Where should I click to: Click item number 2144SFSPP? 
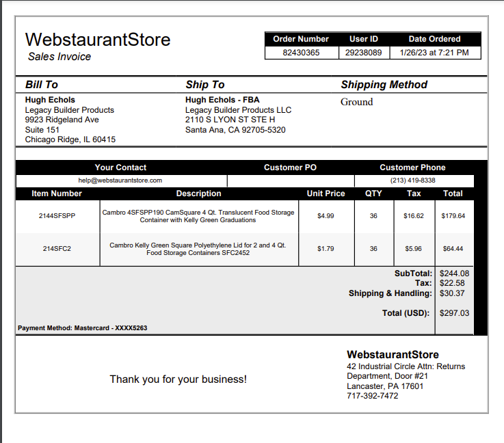coord(57,216)
